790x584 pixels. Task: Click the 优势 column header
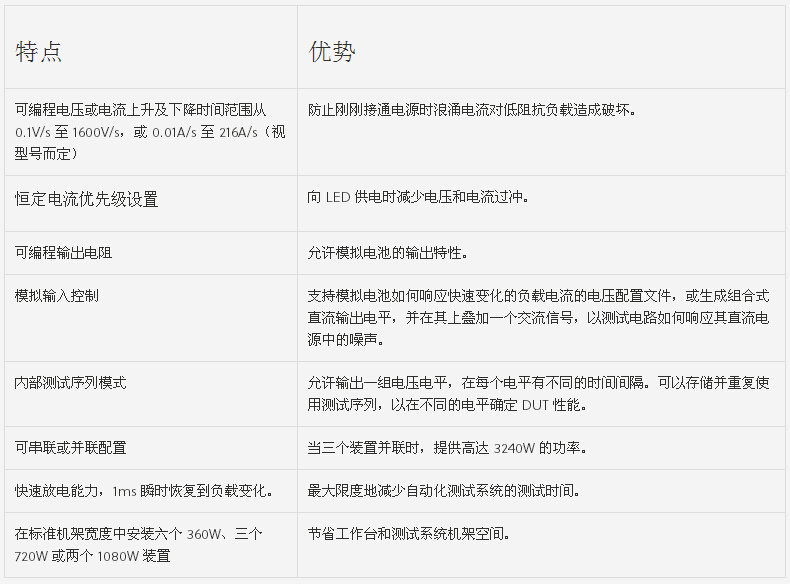coord(331,52)
